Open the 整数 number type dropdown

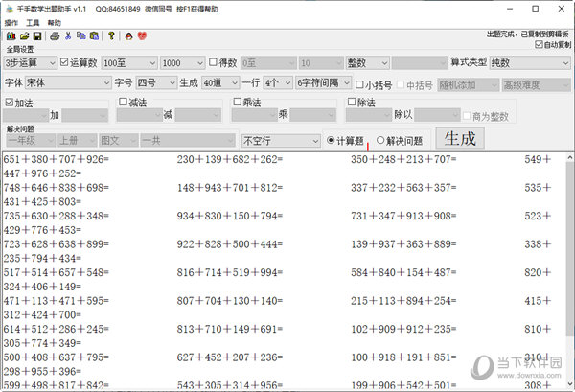[367, 63]
